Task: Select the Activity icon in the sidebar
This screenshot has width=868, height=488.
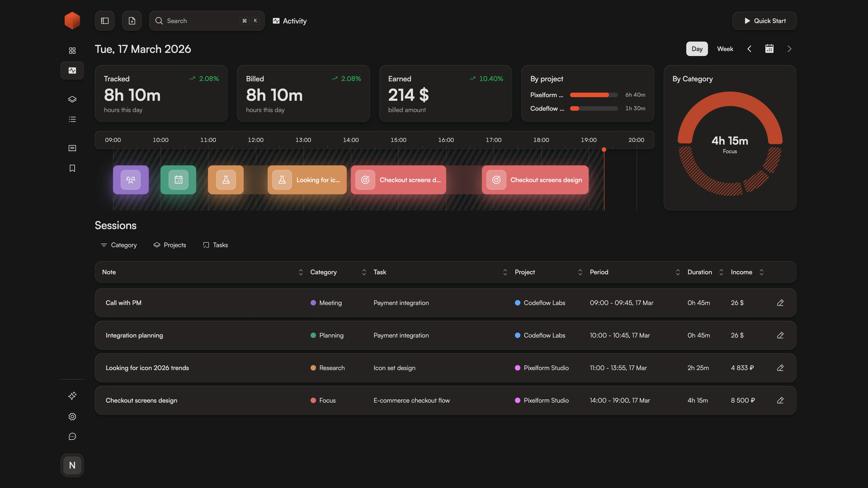Action: [x=72, y=70]
